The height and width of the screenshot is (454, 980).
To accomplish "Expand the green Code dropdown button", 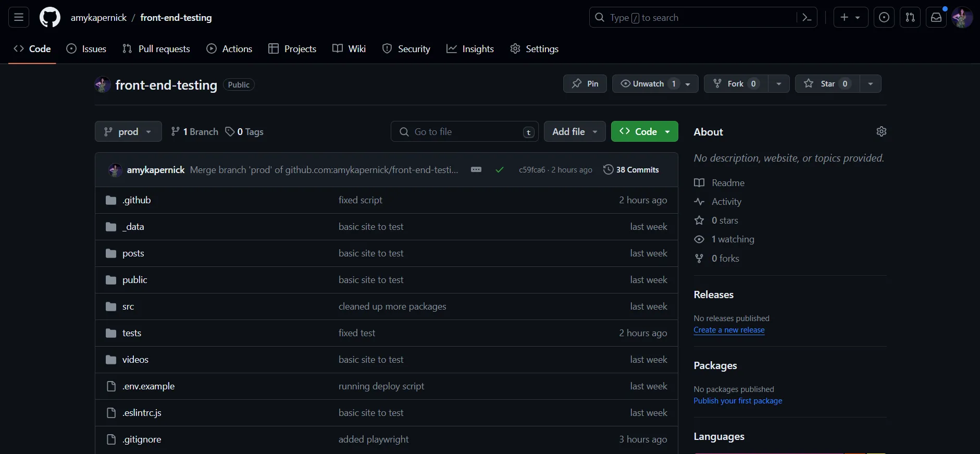I will (644, 132).
